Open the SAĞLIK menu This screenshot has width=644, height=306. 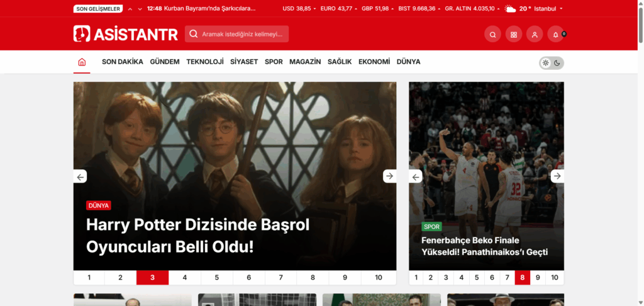340,62
